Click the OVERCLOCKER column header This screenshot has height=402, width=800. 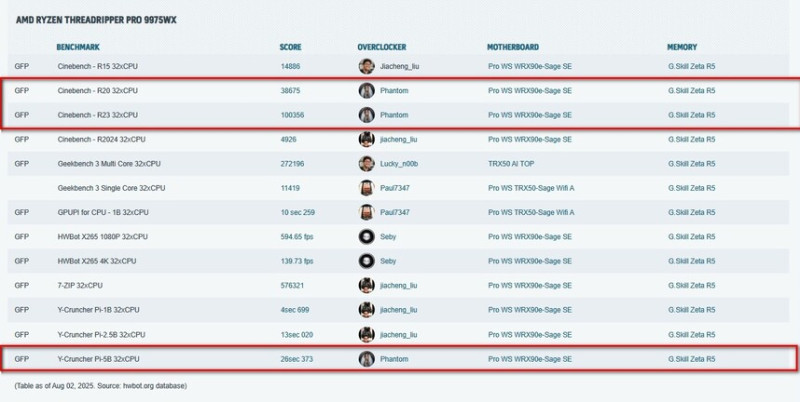(x=381, y=47)
